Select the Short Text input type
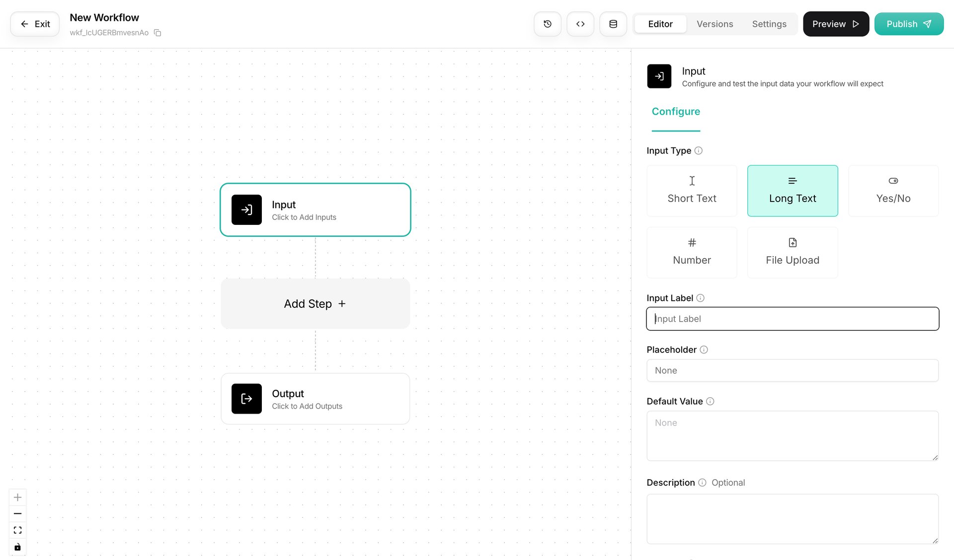This screenshot has width=954, height=560. click(x=692, y=191)
